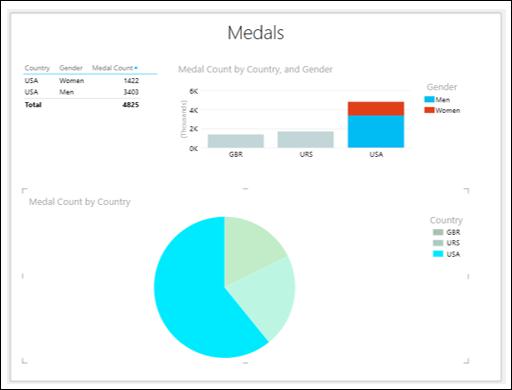This screenshot has width=512, height=390.
Task: Click the blue Men segment of USA bar
Action: click(x=376, y=132)
